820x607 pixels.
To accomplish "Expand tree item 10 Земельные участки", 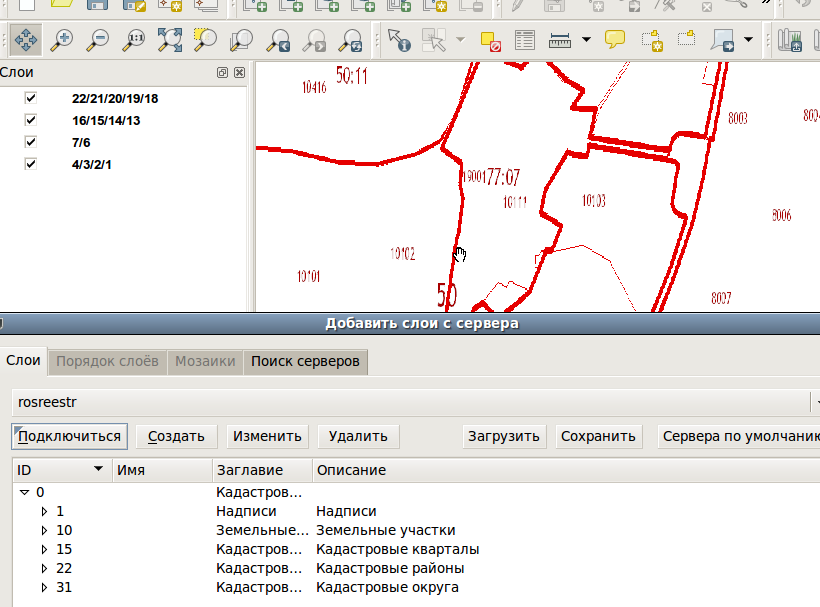I will pyautogui.click(x=44, y=530).
